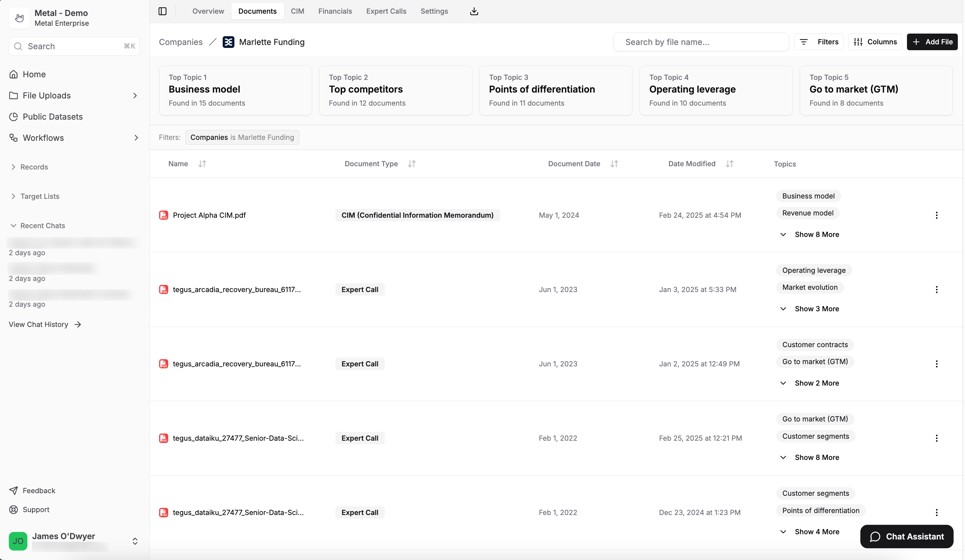Click the Marlette Funding company logo
965x560 pixels.
[x=229, y=42]
